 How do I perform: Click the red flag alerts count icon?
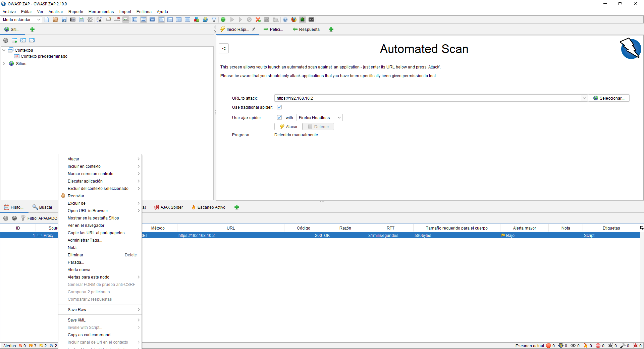pos(20,346)
